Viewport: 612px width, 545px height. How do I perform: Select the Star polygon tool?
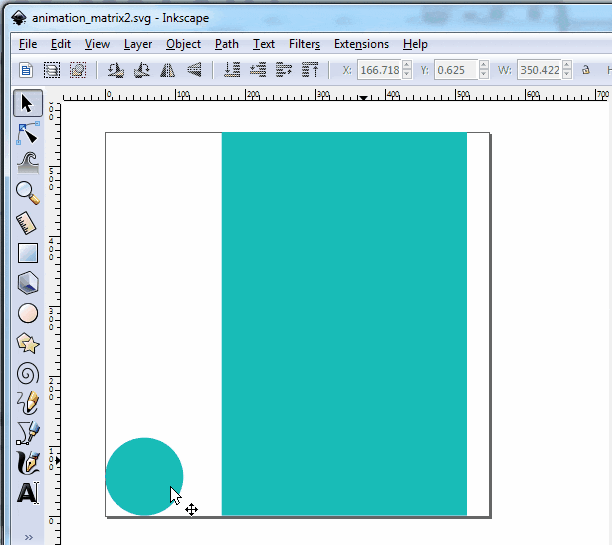[x=28, y=344]
